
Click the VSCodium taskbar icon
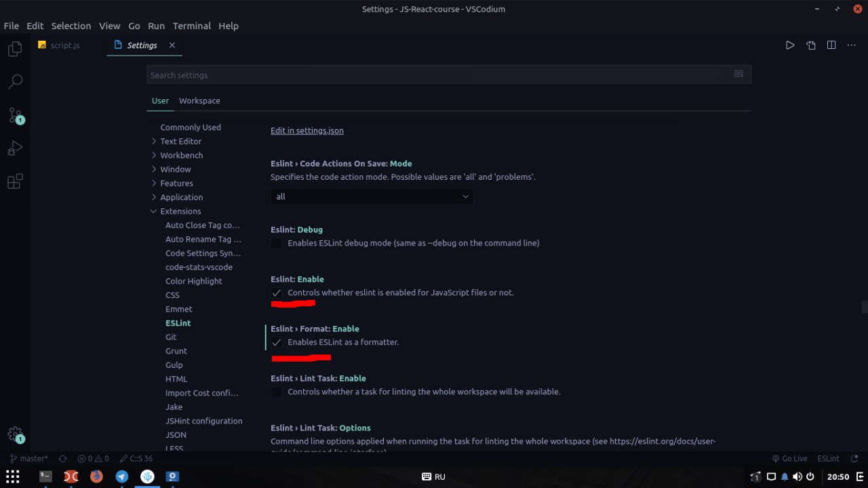147,476
